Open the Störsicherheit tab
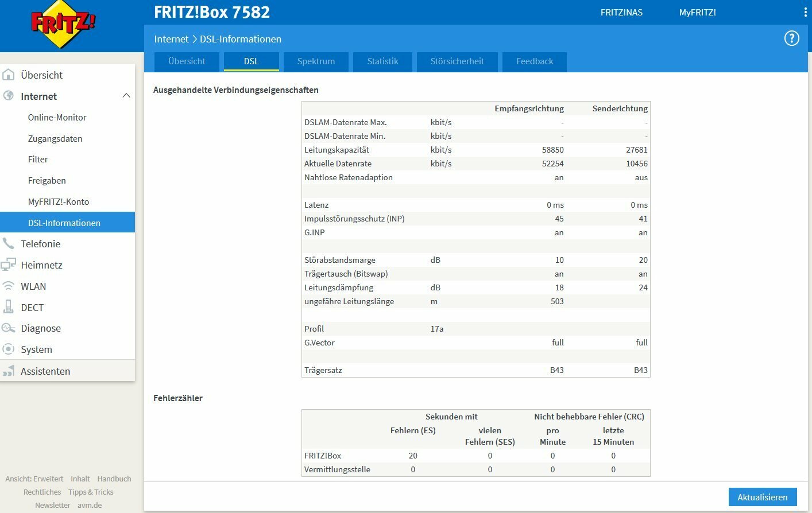Screen dimensions: 812x513 click(x=457, y=61)
